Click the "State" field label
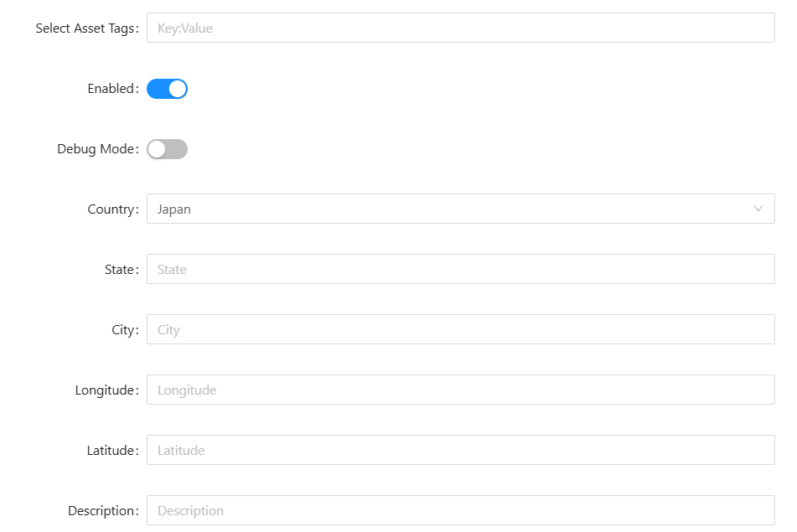Screen dimensions: 797x532 [118, 270]
